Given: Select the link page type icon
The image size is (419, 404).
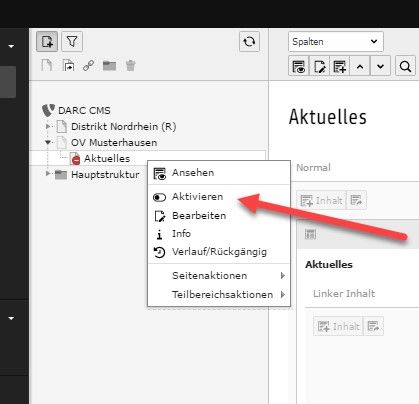Looking at the screenshot, I should (x=89, y=65).
